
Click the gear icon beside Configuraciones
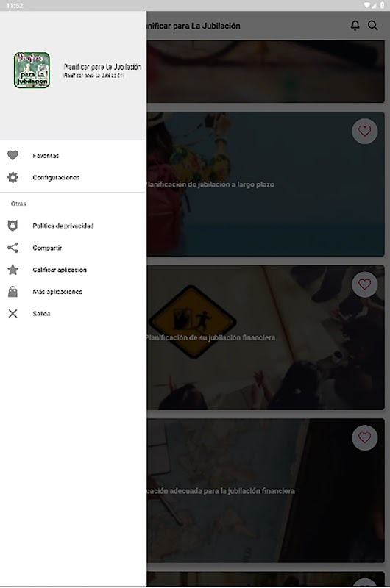point(13,177)
